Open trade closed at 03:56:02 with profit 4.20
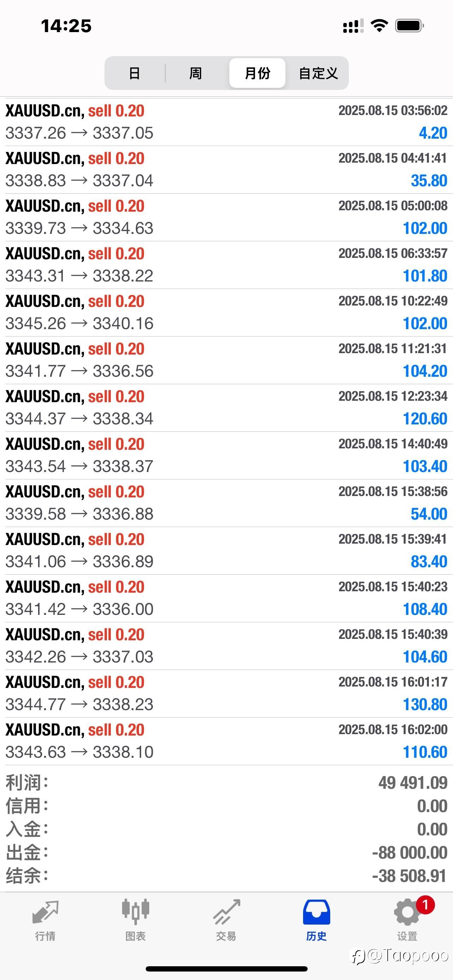 coord(226,122)
